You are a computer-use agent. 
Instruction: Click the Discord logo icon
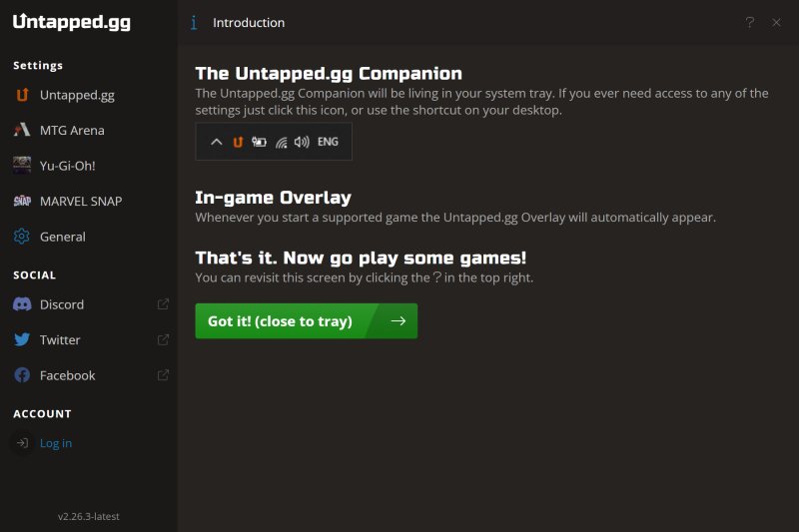pos(22,304)
